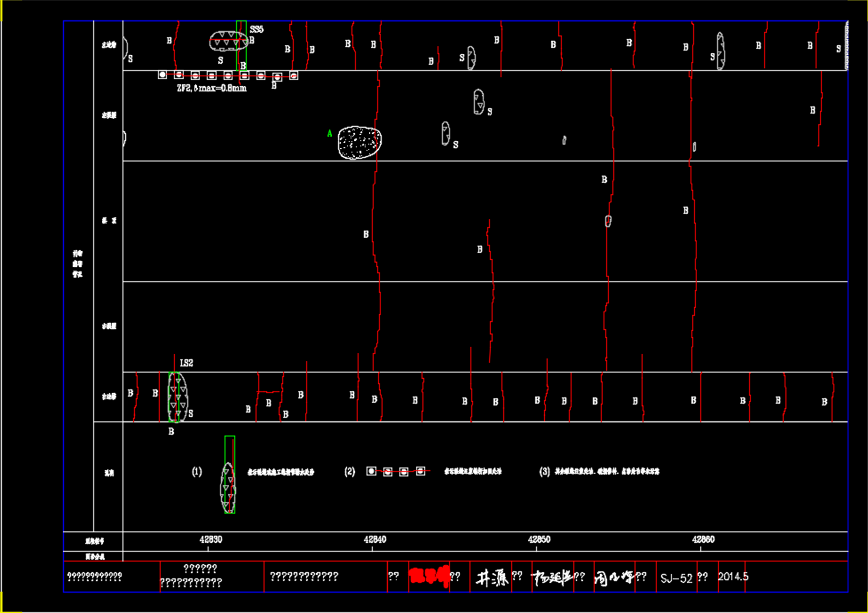Click the dotted region marked A
The width and height of the screenshot is (868, 613).
[x=359, y=142]
